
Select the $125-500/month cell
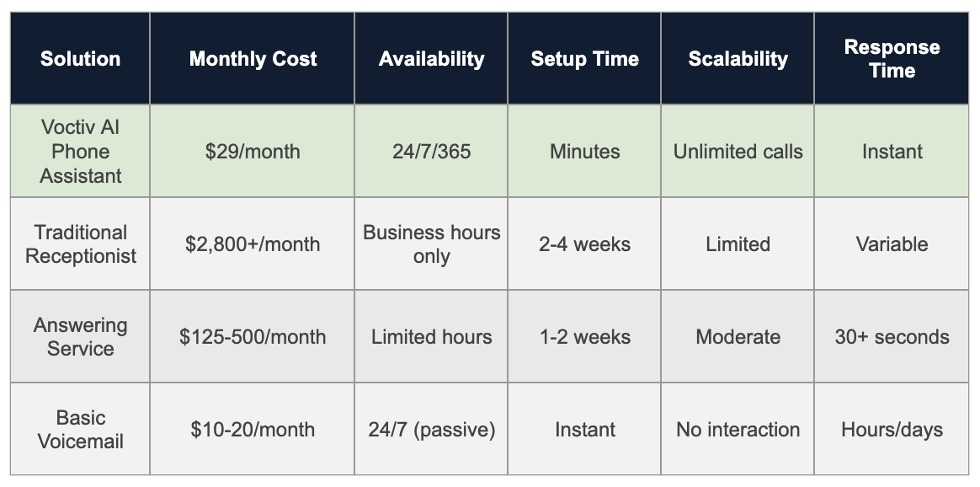coord(253,337)
